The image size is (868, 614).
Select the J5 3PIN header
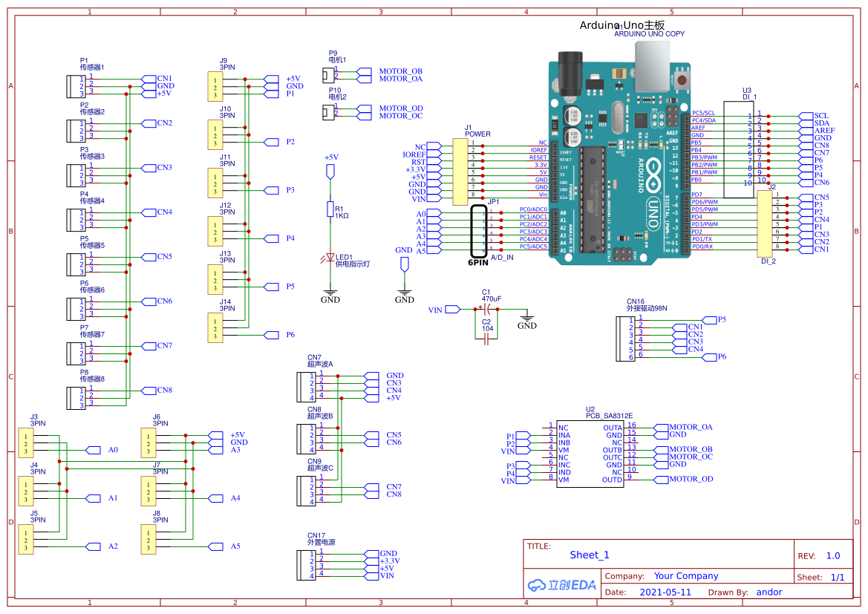click(x=25, y=539)
